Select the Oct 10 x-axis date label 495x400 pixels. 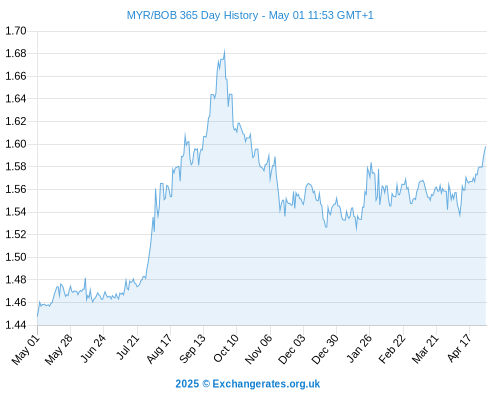(226, 348)
